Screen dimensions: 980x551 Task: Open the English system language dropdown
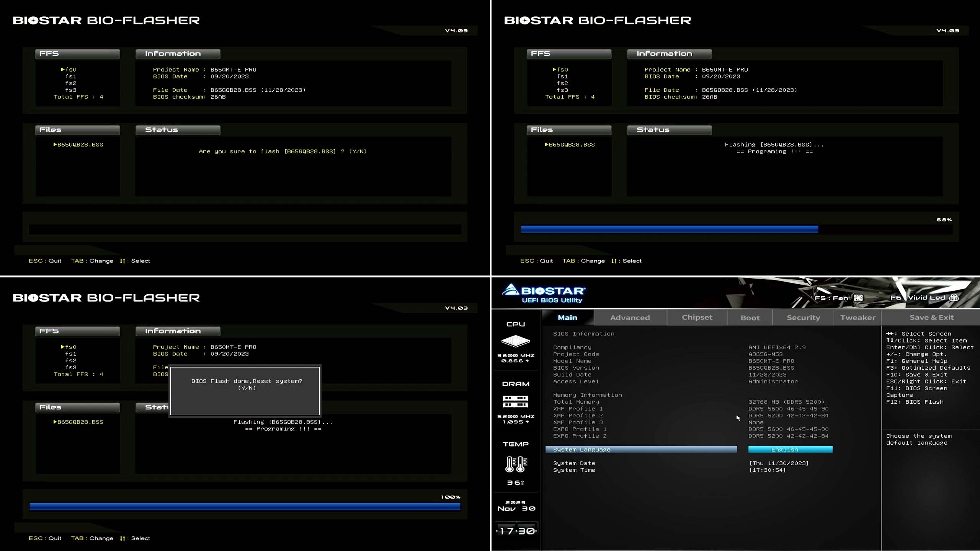[790, 450]
